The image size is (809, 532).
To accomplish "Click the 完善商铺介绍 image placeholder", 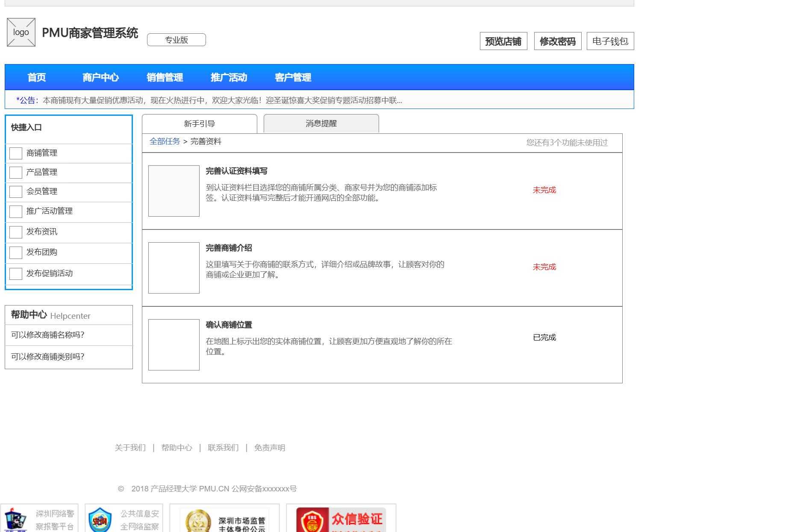I will (173, 267).
